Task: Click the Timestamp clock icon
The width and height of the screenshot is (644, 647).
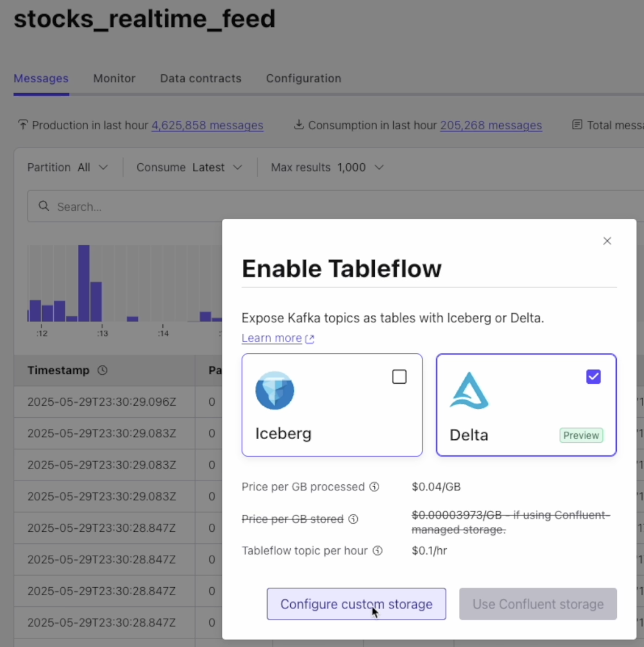Action: (x=102, y=370)
